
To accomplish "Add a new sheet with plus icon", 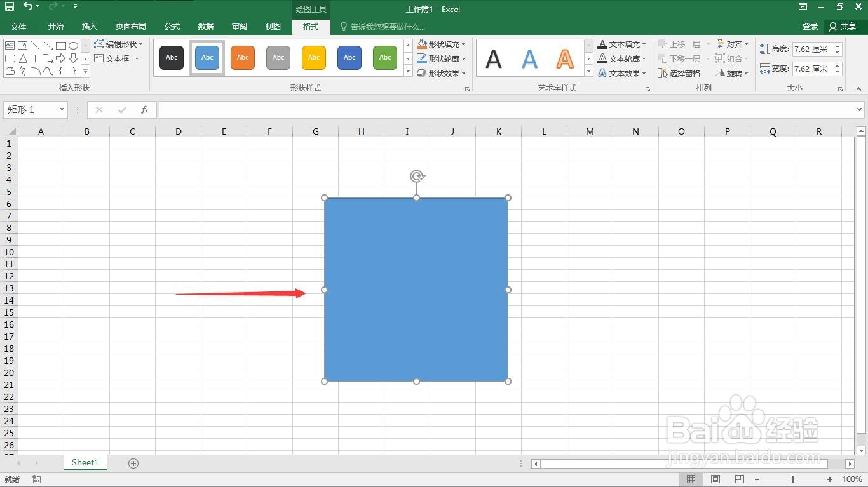I will point(133,463).
